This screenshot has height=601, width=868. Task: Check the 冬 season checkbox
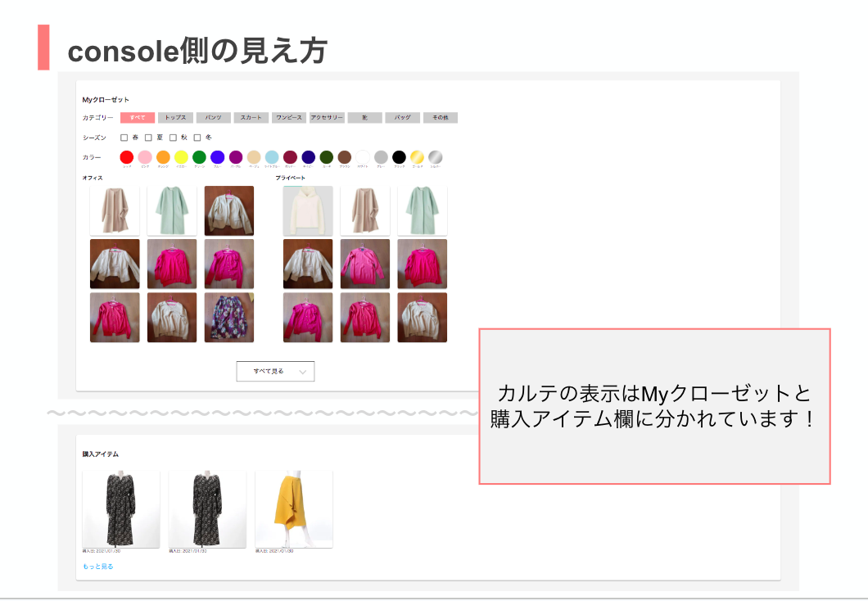(197, 138)
